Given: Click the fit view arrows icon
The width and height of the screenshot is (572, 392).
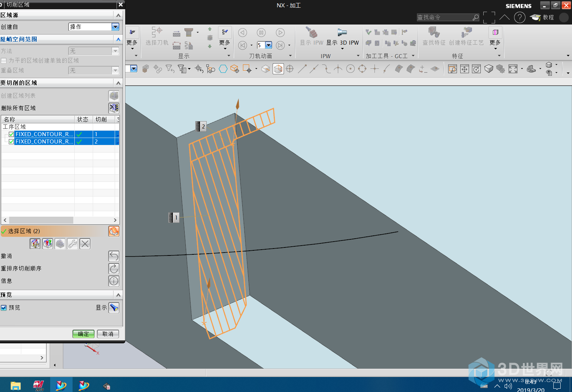Looking at the screenshot, I should click(513, 69).
